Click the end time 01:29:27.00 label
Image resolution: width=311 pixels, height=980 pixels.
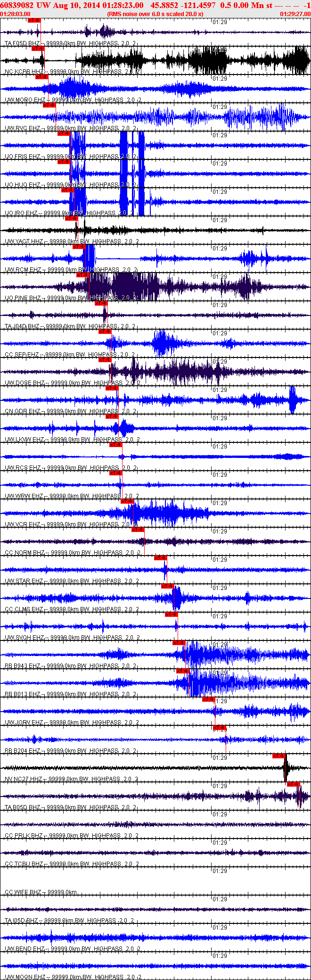coord(295,14)
